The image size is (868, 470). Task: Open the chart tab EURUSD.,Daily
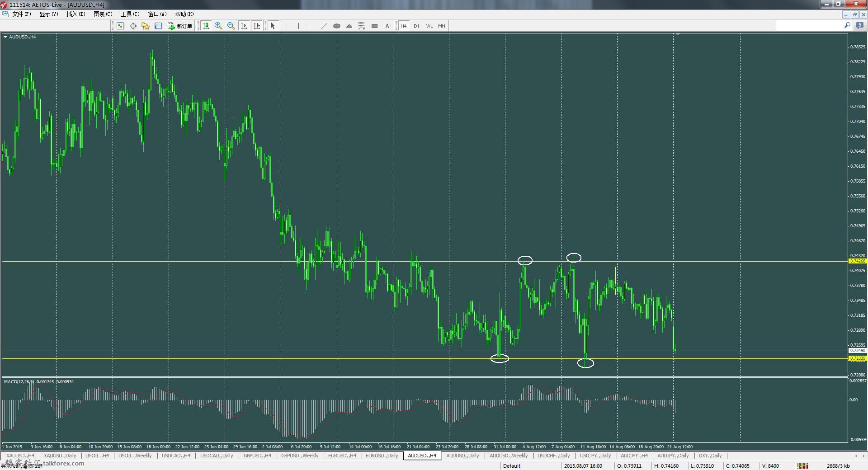click(x=382, y=456)
